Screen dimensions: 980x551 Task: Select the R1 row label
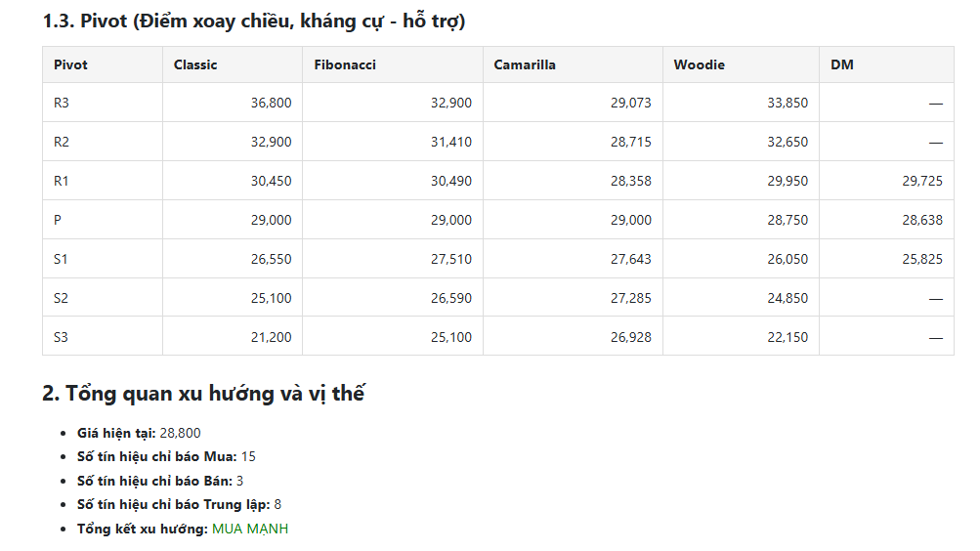[x=62, y=181]
